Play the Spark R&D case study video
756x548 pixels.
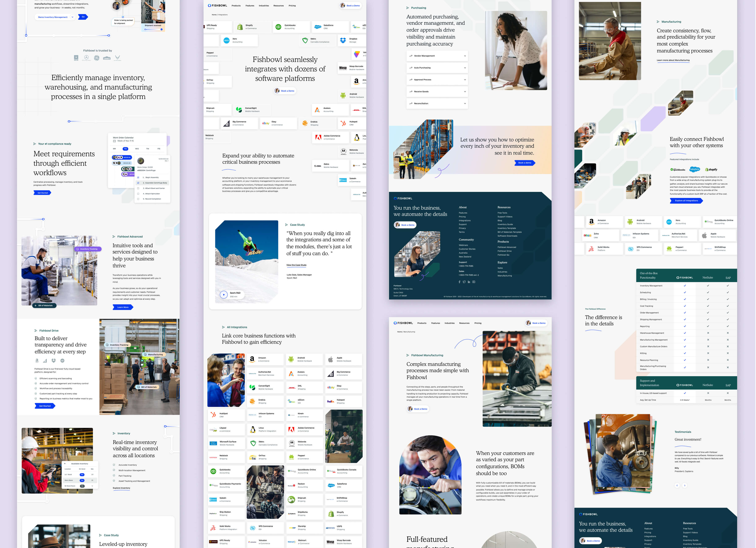point(224,294)
